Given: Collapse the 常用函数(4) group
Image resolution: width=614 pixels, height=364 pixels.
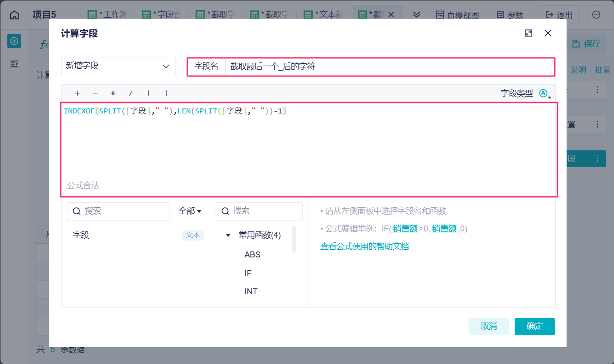Looking at the screenshot, I should coord(228,235).
